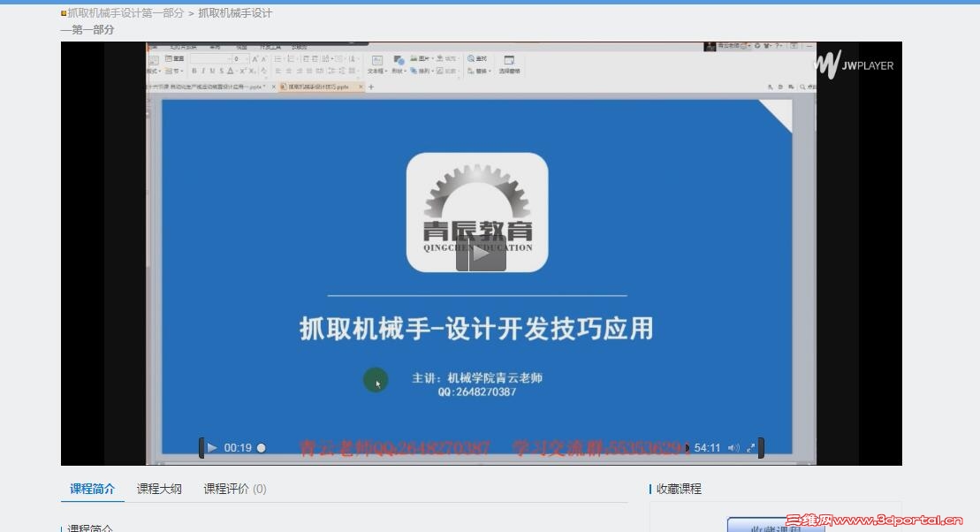Click the text QQ:2648270387 on slide
Screen dimensions: 980x532
[x=477, y=392]
